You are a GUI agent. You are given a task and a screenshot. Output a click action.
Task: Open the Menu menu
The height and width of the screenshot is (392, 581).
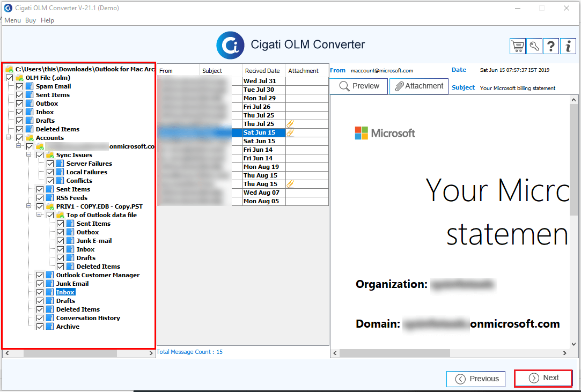tap(12, 20)
